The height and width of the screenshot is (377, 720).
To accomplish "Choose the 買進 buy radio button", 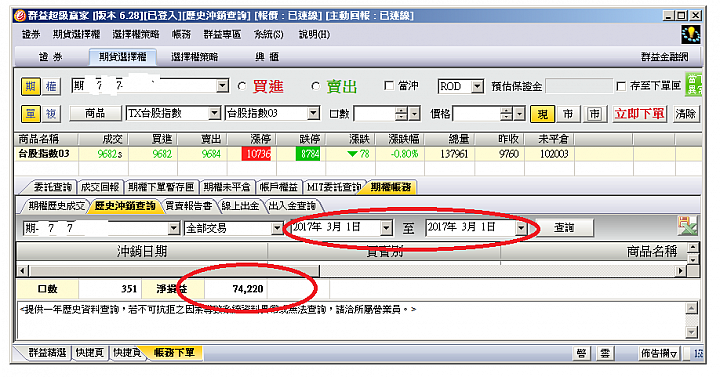I will [242, 86].
